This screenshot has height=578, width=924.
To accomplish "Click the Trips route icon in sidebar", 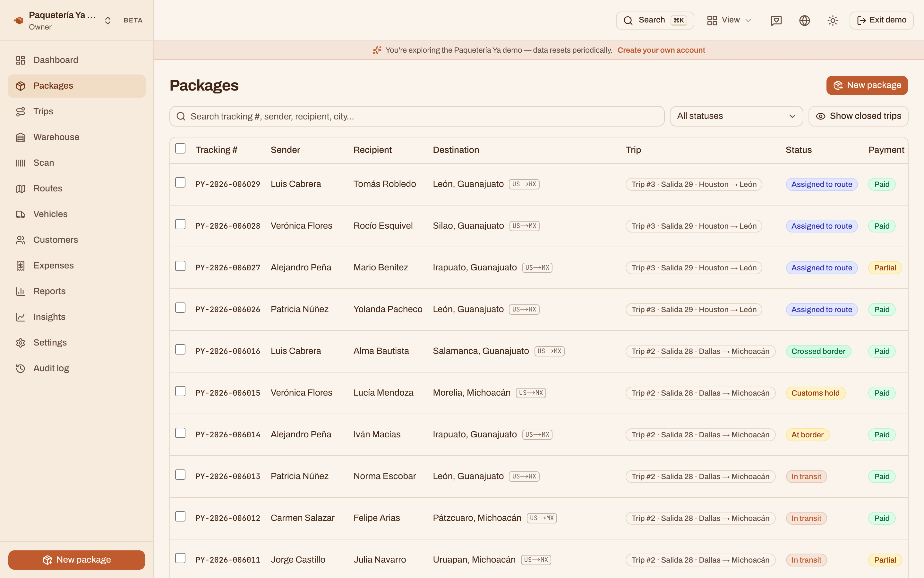I will [21, 111].
